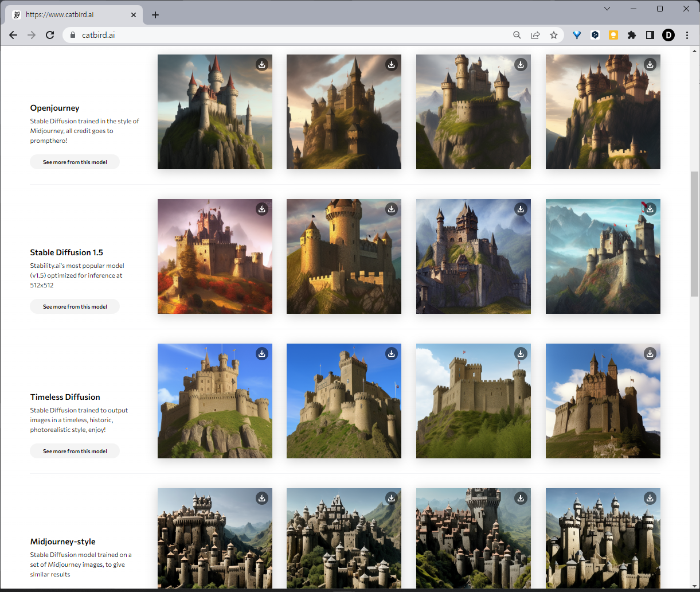This screenshot has width=700, height=592.
Task: Open fourth Midjourney-style castle thumbnail
Action: [603, 539]
